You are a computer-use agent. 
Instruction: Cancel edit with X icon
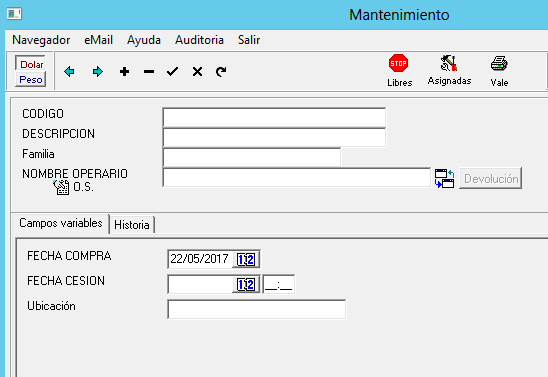tap(197, 72)
